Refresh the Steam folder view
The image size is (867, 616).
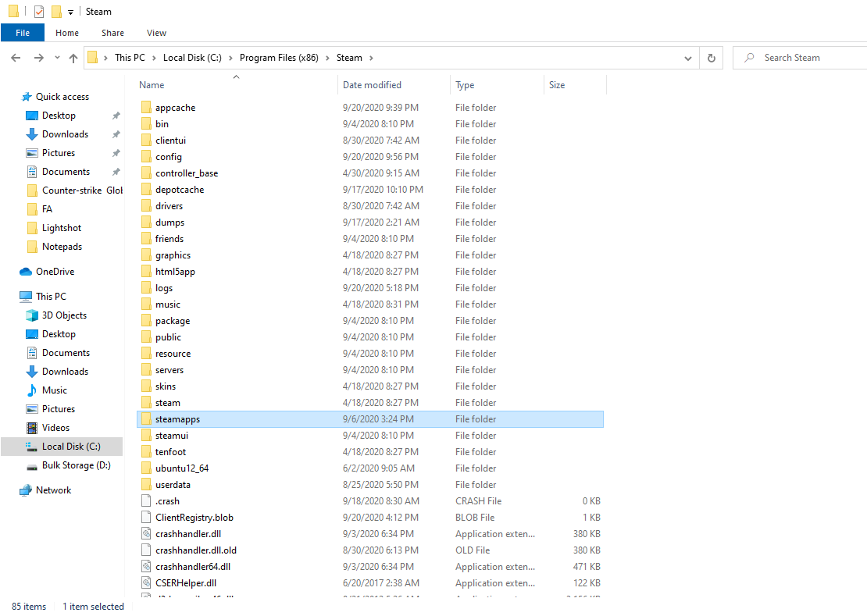click(x=711, y=58)
